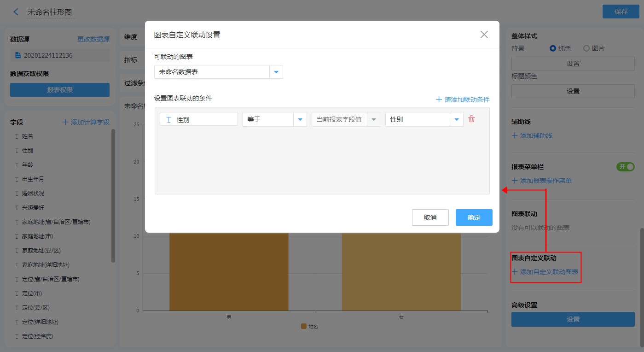Select the 纯色 background radio button
The image size is (644, 352).
coord(553,48)
